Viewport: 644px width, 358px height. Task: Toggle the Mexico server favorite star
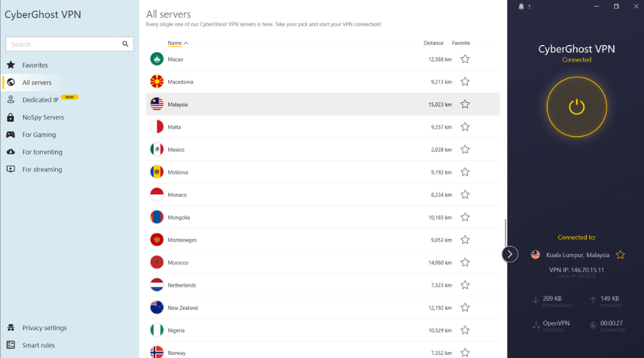point(465,150)
